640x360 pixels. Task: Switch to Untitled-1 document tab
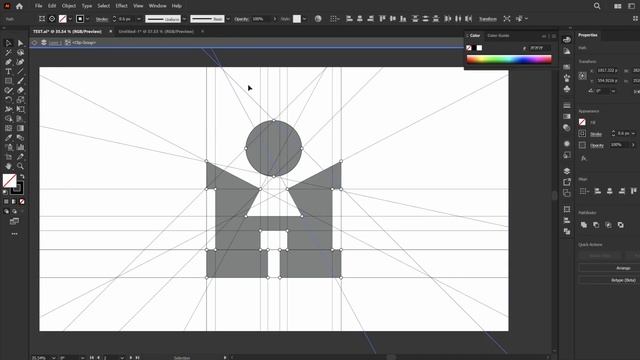pos(156,31)
